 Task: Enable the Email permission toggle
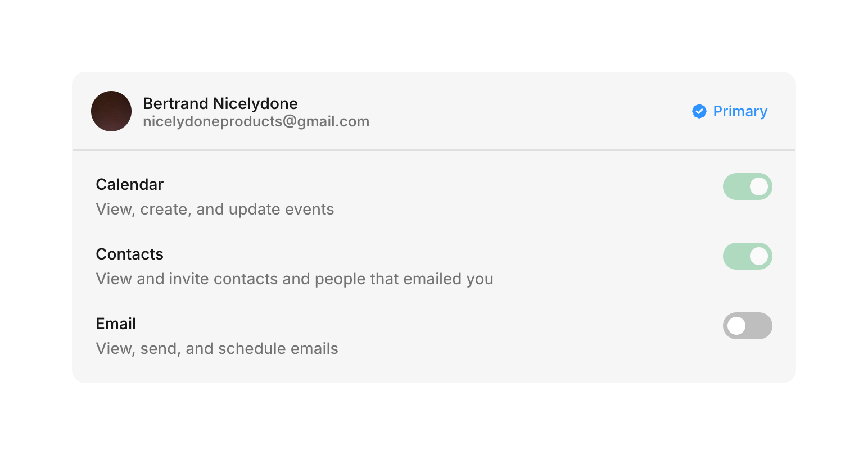pyautogui.click(x=747, y=326)
